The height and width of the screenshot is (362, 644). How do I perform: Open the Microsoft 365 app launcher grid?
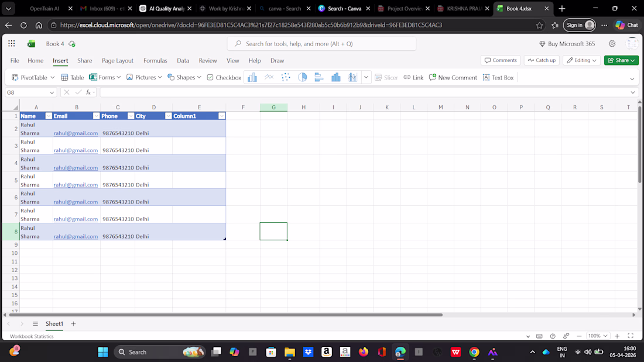tap(12, 43)
